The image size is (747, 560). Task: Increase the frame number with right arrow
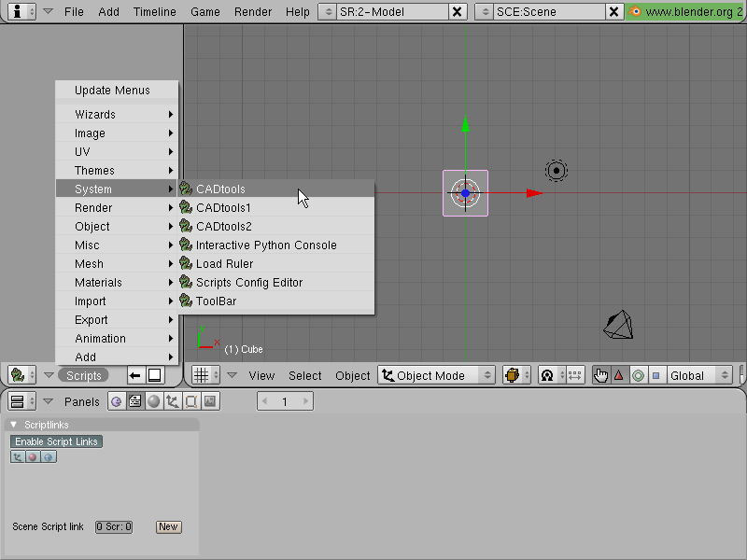(x=305, y=401)
